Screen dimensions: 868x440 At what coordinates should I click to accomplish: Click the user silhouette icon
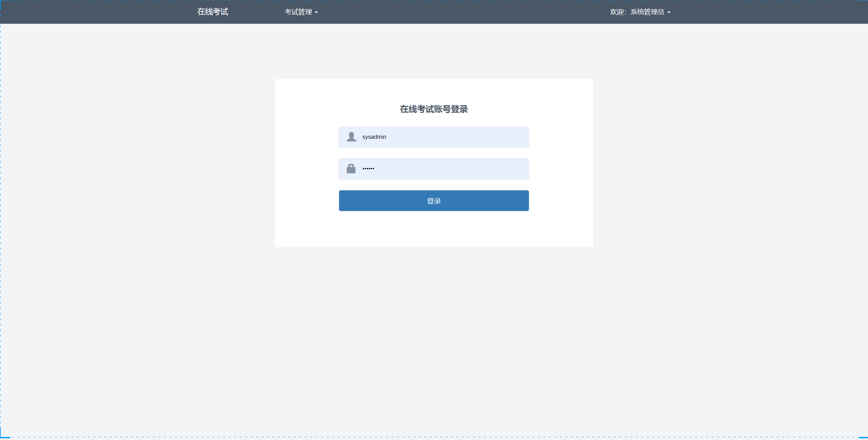pos(351,137)
